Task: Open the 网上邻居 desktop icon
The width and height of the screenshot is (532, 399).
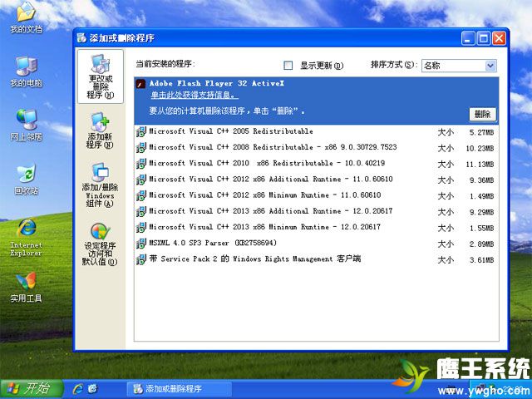Action: coord(26,125)
